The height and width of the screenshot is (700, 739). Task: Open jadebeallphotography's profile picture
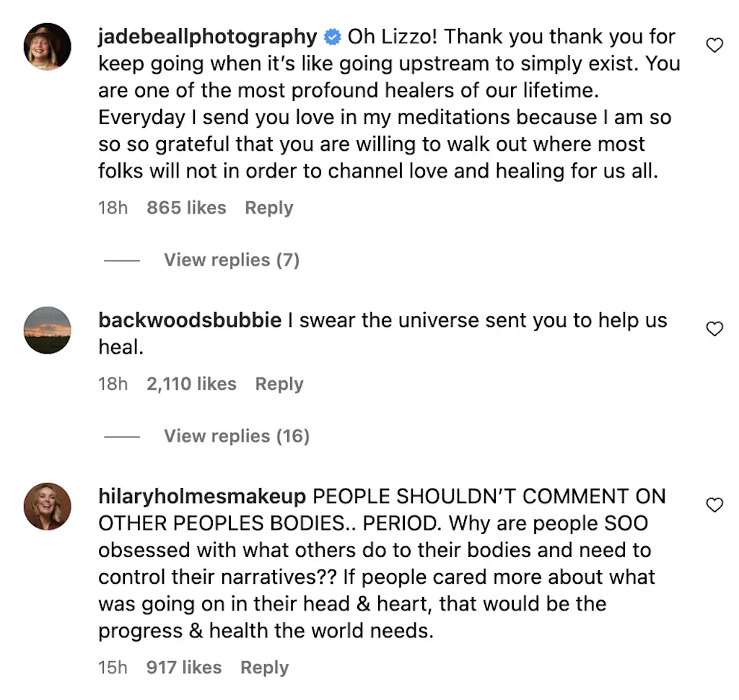(x=48, y=47)
